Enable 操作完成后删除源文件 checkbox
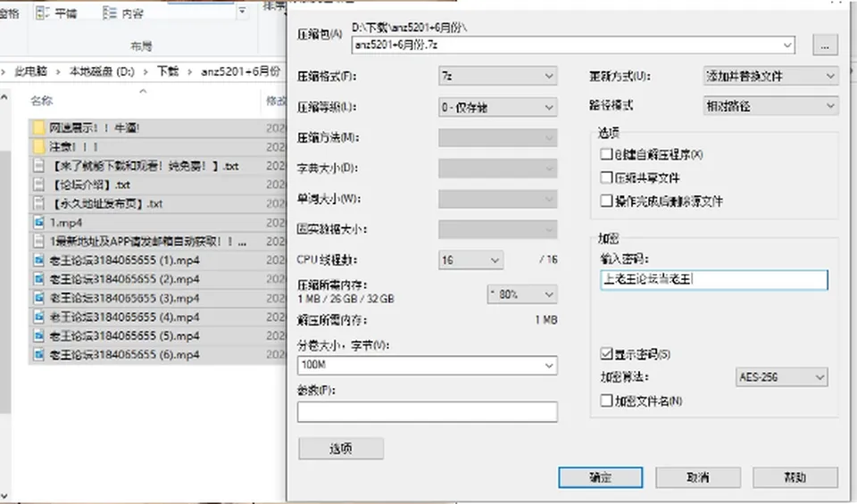857x504 pixels. coord(605,201)
